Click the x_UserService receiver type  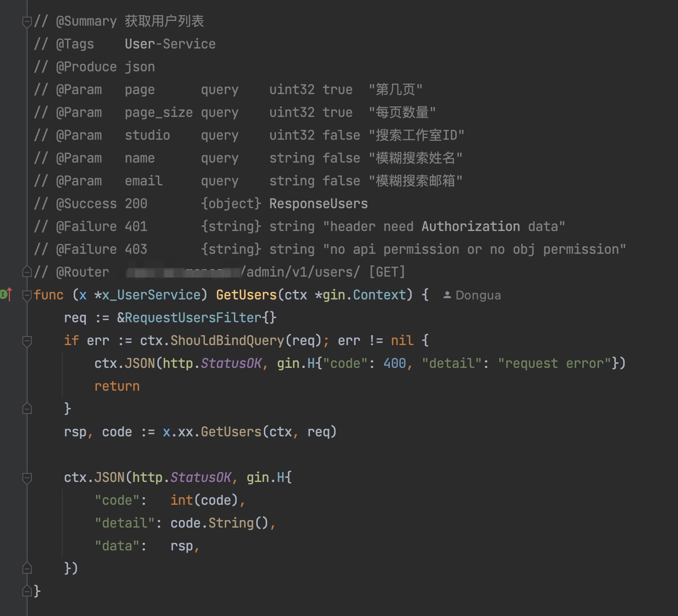(x=151, y=295)
